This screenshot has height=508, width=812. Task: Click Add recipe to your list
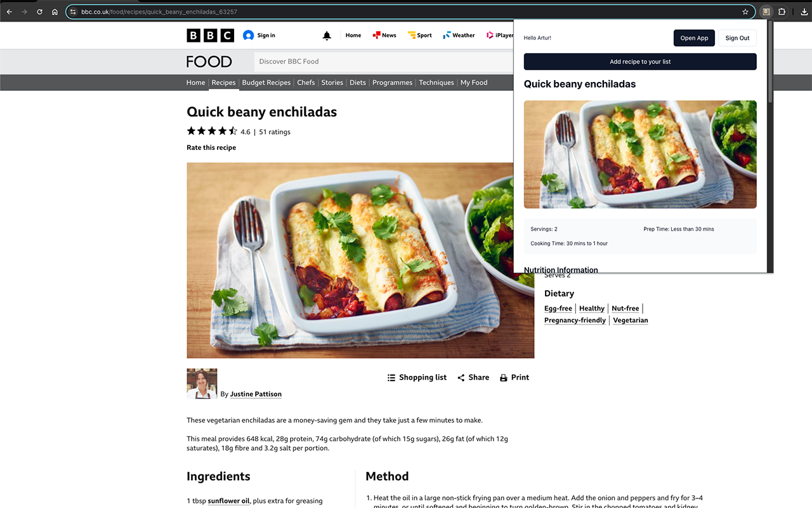click(x=640, y=62)
